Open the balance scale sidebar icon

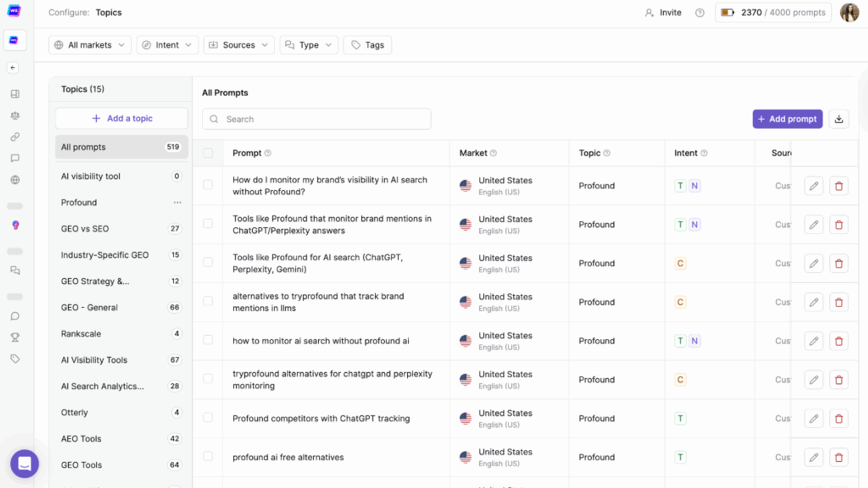15,116
